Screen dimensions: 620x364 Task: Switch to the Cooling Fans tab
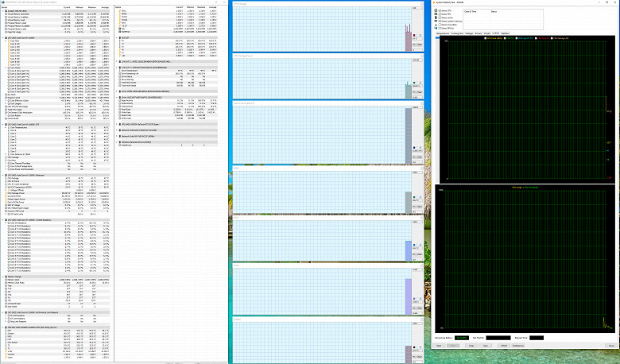click(x=457, y=33)
